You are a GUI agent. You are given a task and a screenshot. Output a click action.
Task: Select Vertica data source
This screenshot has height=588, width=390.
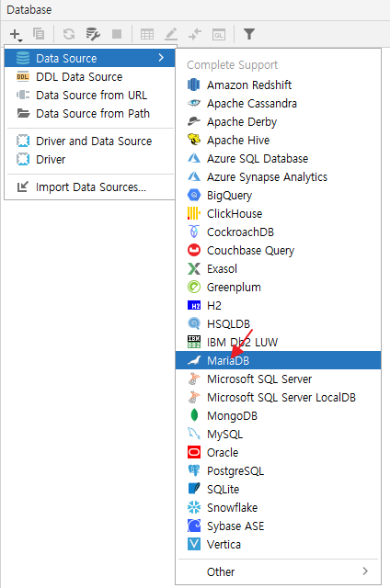click(x=278, y=545)
